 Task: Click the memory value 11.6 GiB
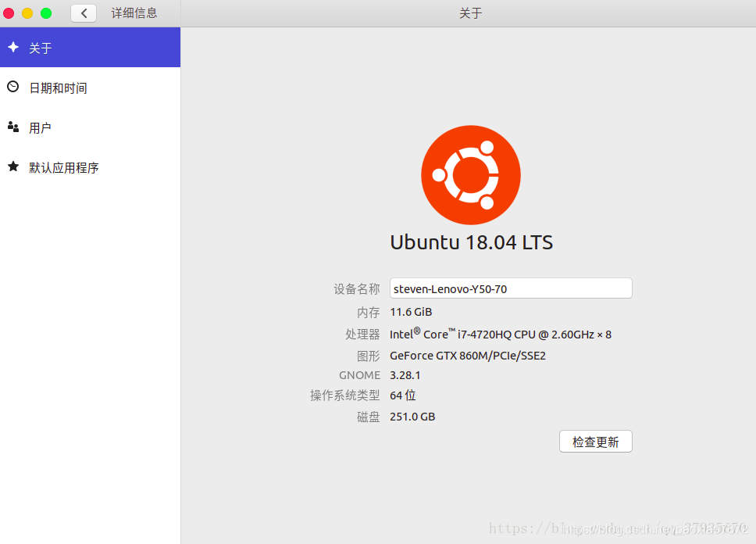point(411,312)
